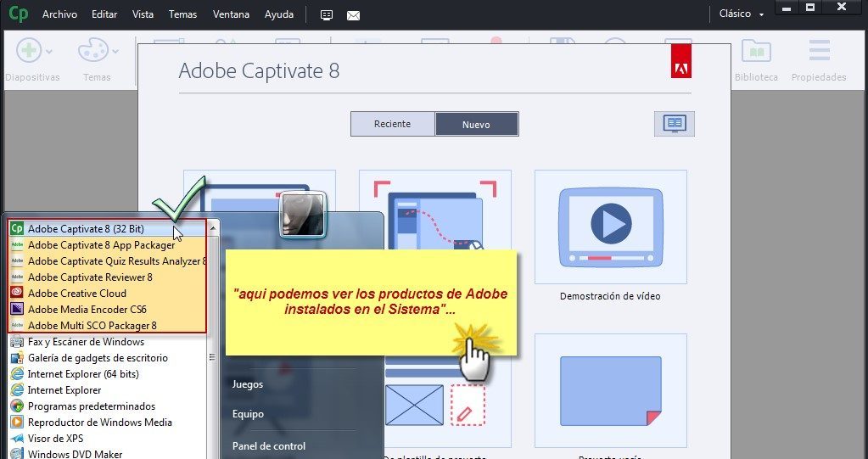868x459 pixels.
Task: Open the Archivo menu
Action: pyautogui.click(x=59, y=14)
